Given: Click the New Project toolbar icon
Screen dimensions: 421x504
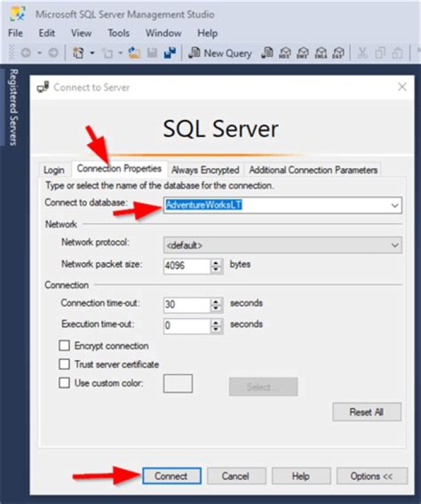Looking at the screenshot, I should click(79, 53).
